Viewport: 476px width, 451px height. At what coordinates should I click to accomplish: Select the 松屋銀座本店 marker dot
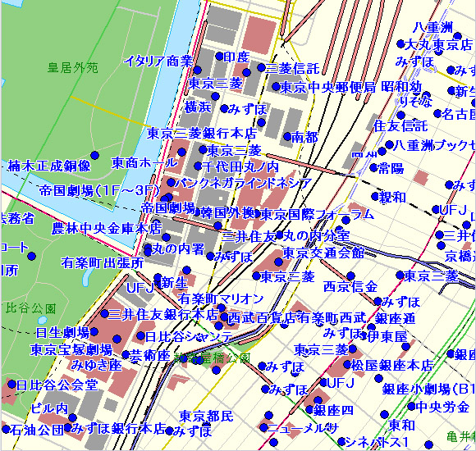point(347,364)
